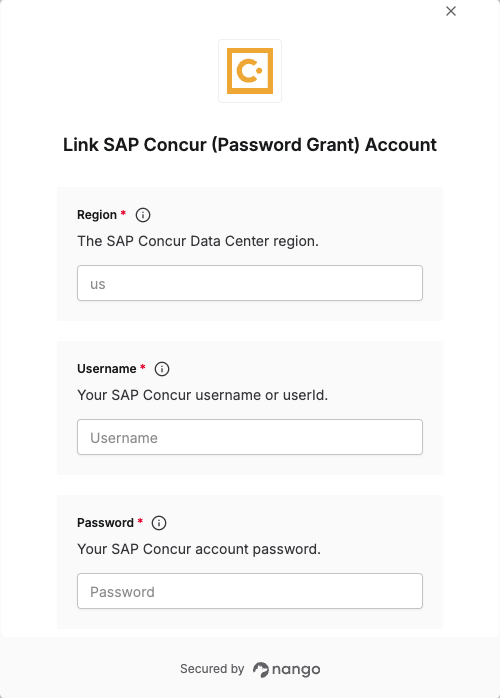500x698 pixels.
Task: Click the 'Link SAP Concur (Password Grant) Account' heading
Action: 250,145
